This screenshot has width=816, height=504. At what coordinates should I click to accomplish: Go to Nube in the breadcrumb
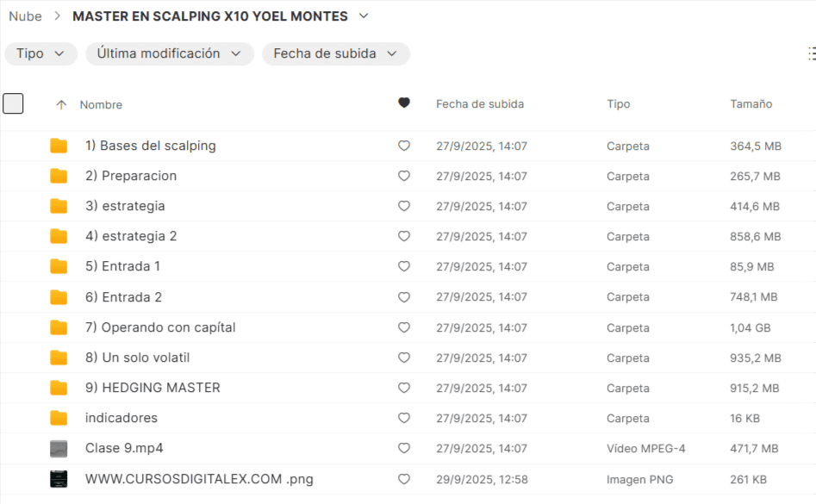25,16
